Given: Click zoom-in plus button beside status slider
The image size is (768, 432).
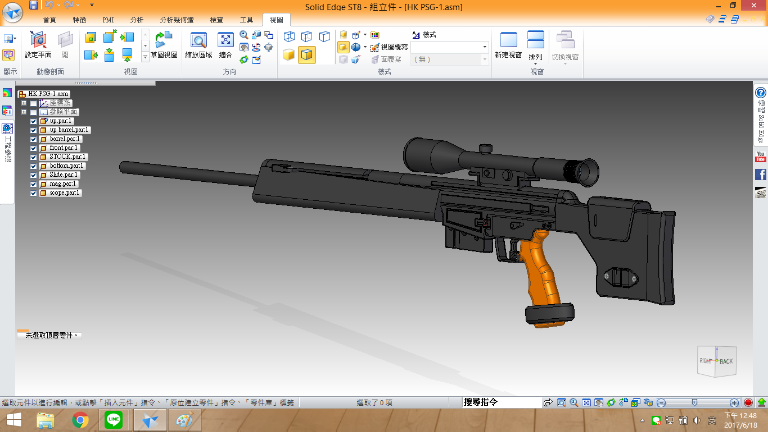Looking at the screenshot, I should pyautogui.click(x=734, y=403).
